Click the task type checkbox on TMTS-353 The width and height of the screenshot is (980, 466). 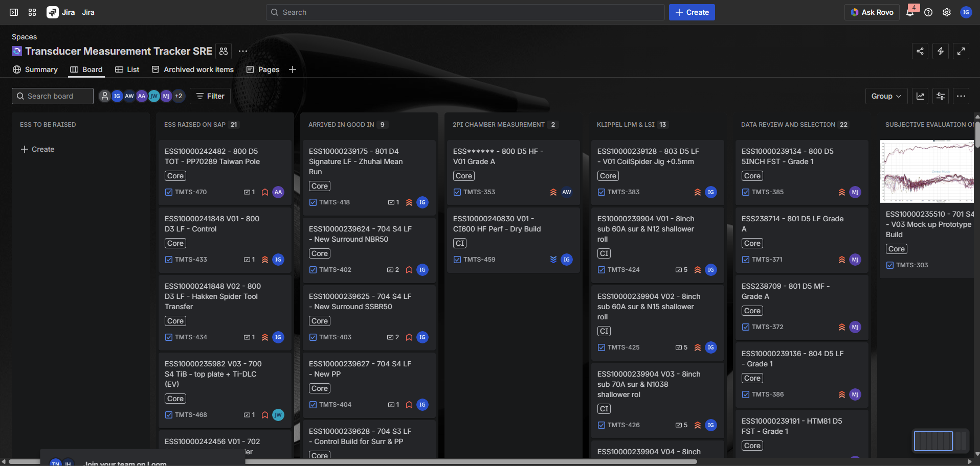pyautogui.click(x=457, y=192)
